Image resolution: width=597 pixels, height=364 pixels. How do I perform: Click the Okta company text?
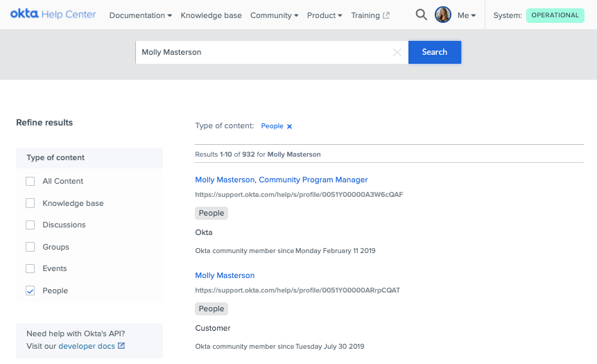[204, 232]
